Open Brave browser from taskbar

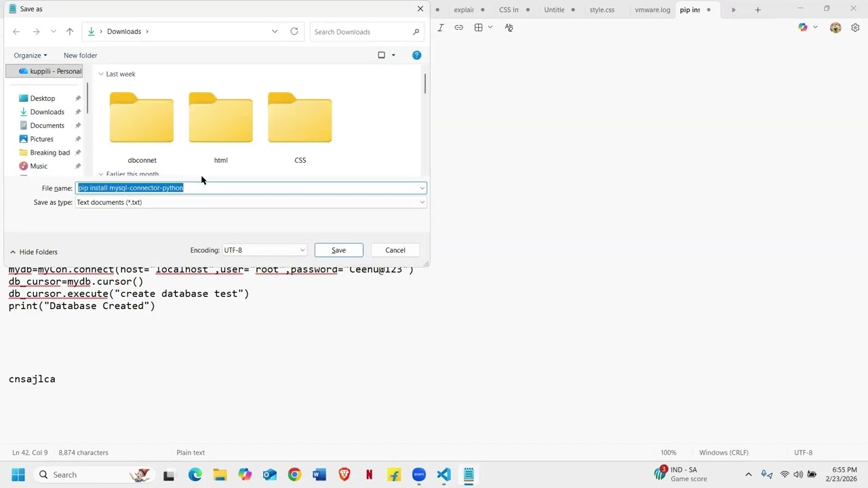coord(344,474)
